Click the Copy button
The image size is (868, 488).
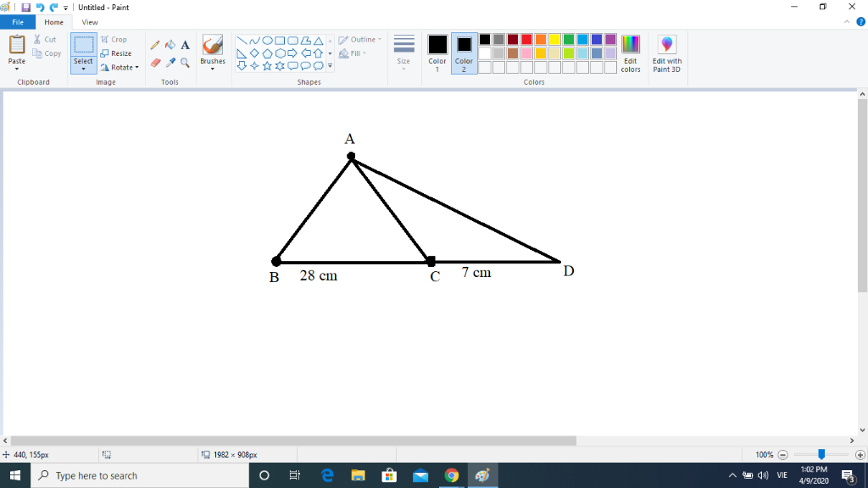click(47, 53)
